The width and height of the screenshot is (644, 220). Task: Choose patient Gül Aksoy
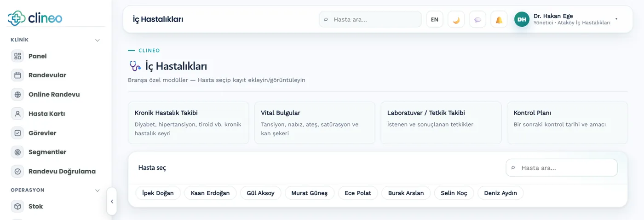(x=260, y=193)
